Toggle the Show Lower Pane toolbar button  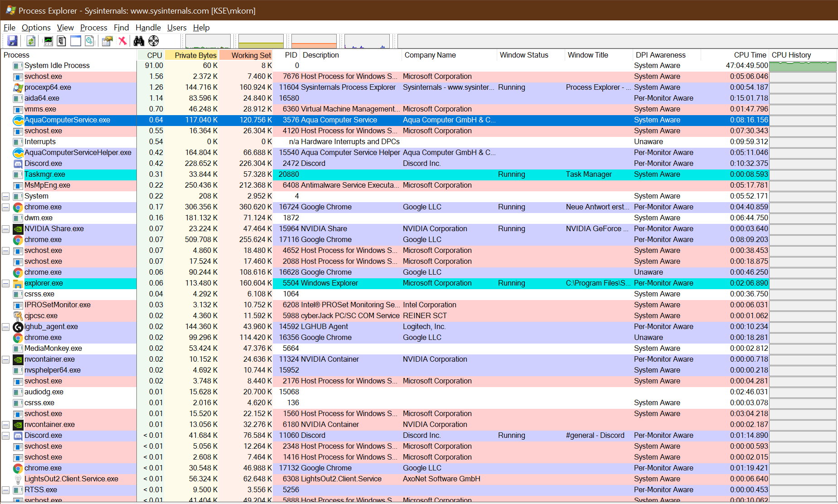pos(76,41)
